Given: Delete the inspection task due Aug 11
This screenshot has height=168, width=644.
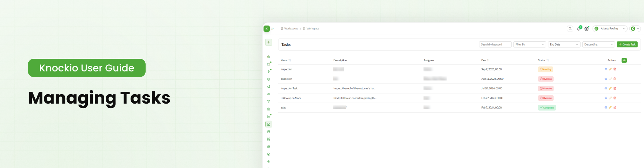Looking at the screenshot, I should [615, 79].
